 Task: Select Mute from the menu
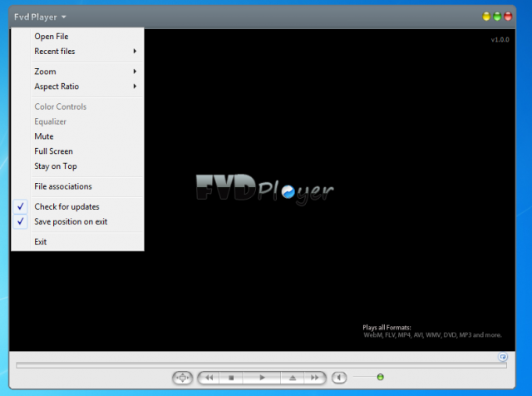click(x=77, y=136)
